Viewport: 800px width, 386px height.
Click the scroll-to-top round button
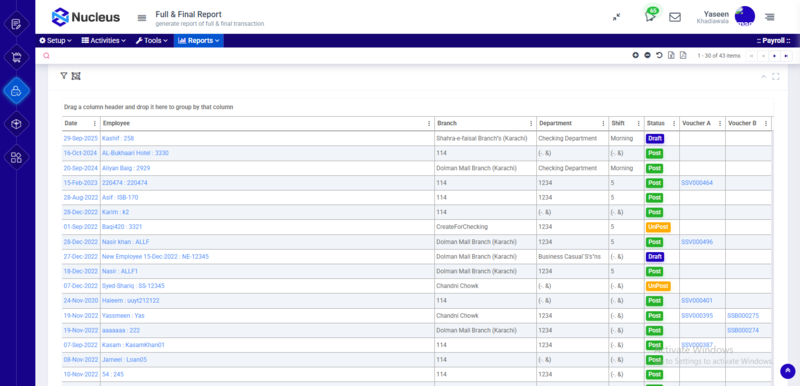tap(787, 371)
